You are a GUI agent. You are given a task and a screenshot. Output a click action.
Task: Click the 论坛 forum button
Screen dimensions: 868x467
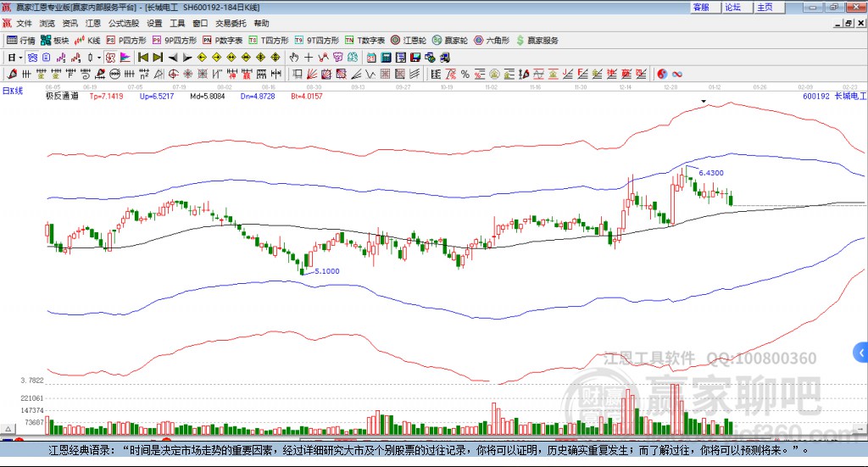733,7
